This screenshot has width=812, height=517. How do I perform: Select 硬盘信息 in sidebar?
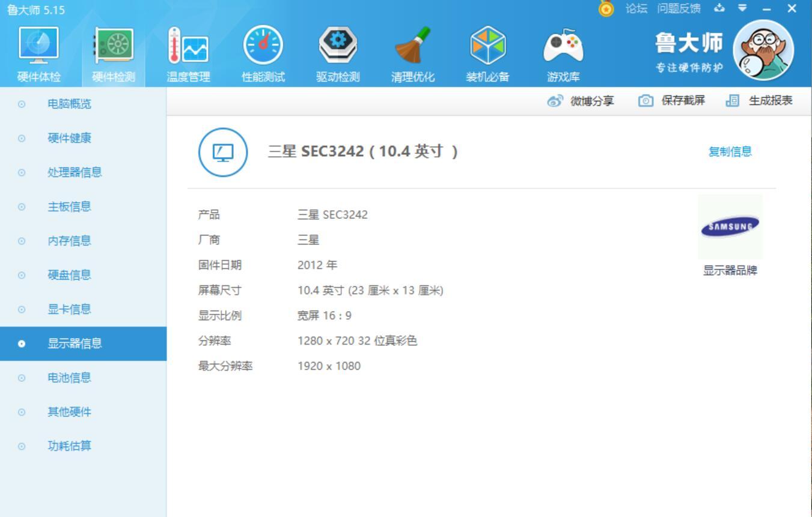tap(83, 275)
